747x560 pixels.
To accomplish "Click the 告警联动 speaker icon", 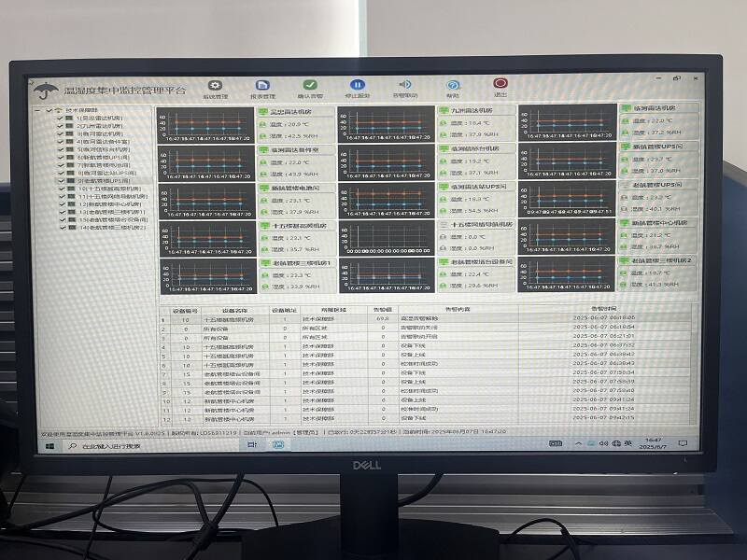I will [x=405, y=86].
